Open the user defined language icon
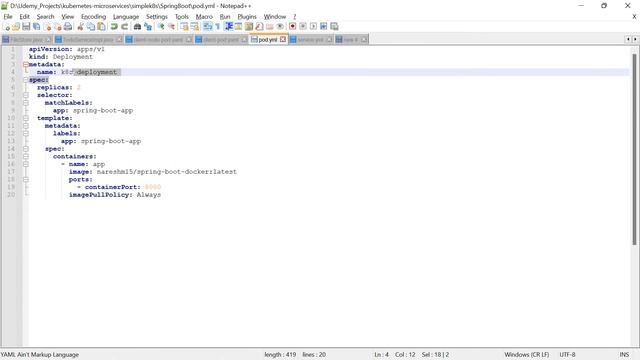Viewport: 640px width, 360px height. coord(238,27)
